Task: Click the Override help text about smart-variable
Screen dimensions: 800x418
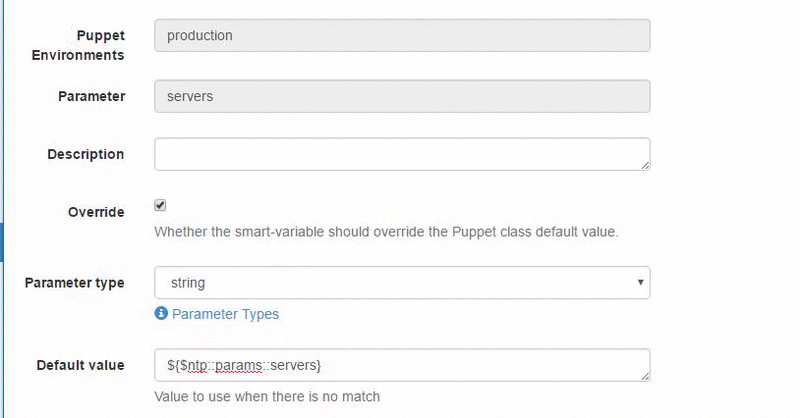Action: click(386, 232)
